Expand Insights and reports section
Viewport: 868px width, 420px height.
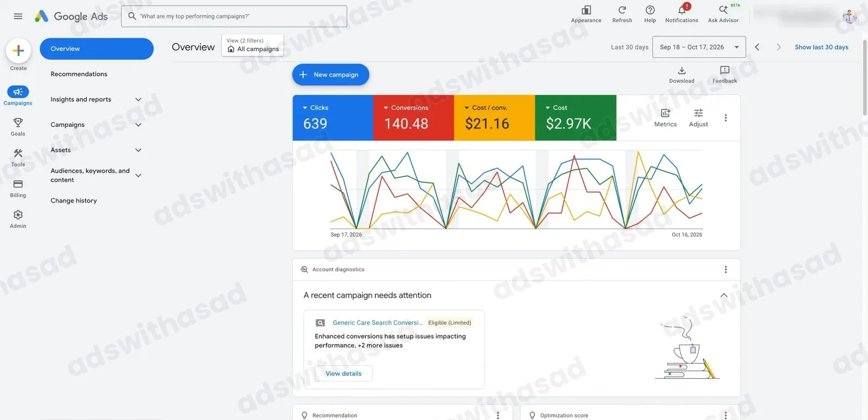138,99
